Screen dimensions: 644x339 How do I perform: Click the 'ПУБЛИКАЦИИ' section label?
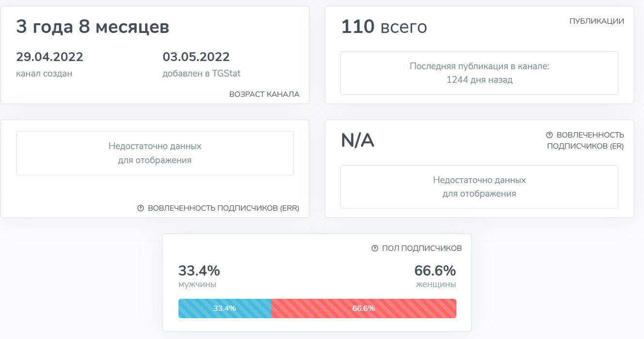(x=597, y=21)
